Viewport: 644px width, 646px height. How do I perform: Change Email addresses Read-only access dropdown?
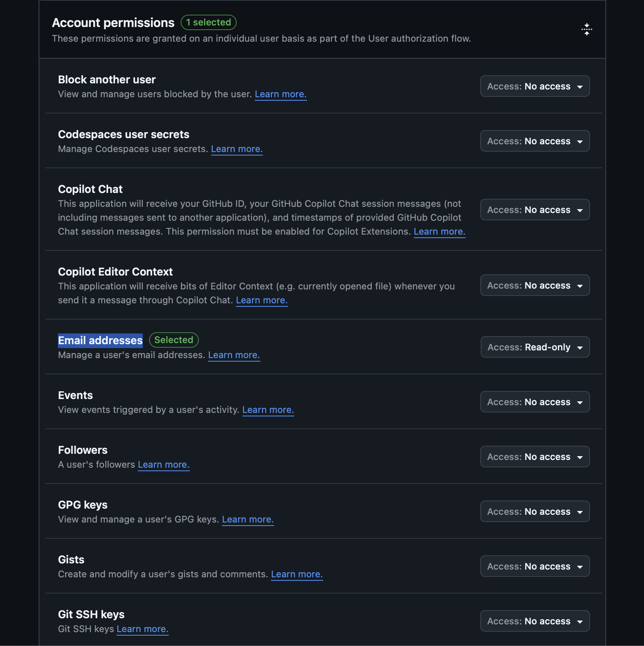click(535, 347)
